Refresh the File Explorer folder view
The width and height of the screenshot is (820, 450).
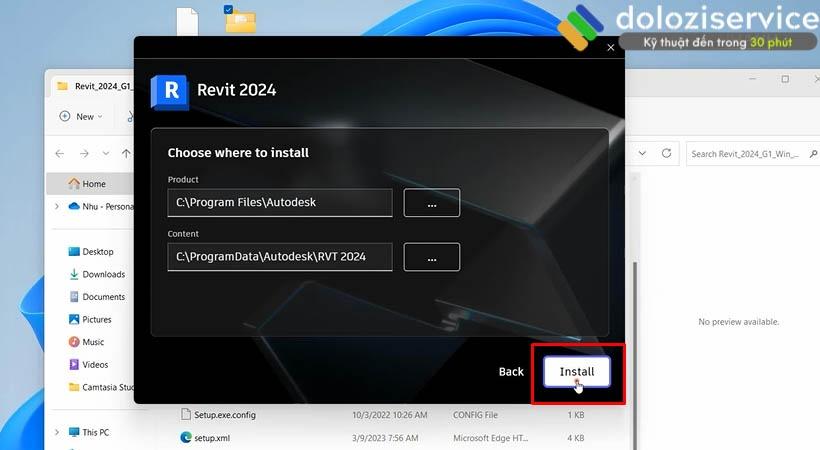[667, 154]
